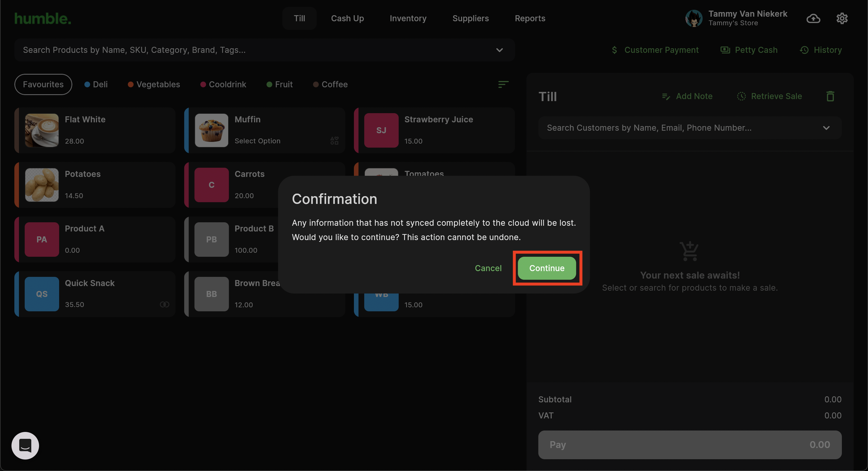Click the Strawberry Juice 15.00 price

coord(413,141)
